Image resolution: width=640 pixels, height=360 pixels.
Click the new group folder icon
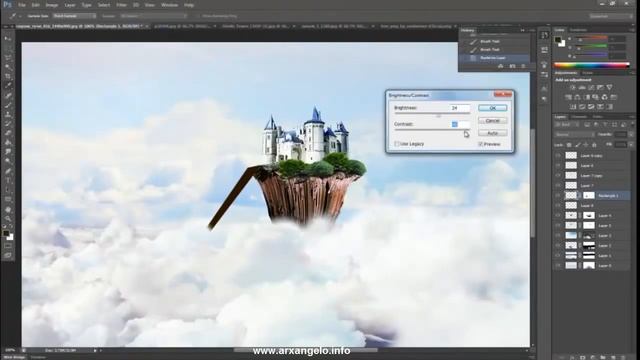[x=603, y=357]
